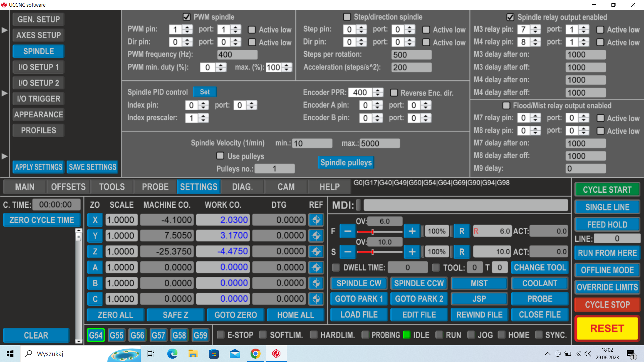Enable Flood/Mist relay output checkbox
The width and height of the screenshot is (644, 362).
(506, 106)
